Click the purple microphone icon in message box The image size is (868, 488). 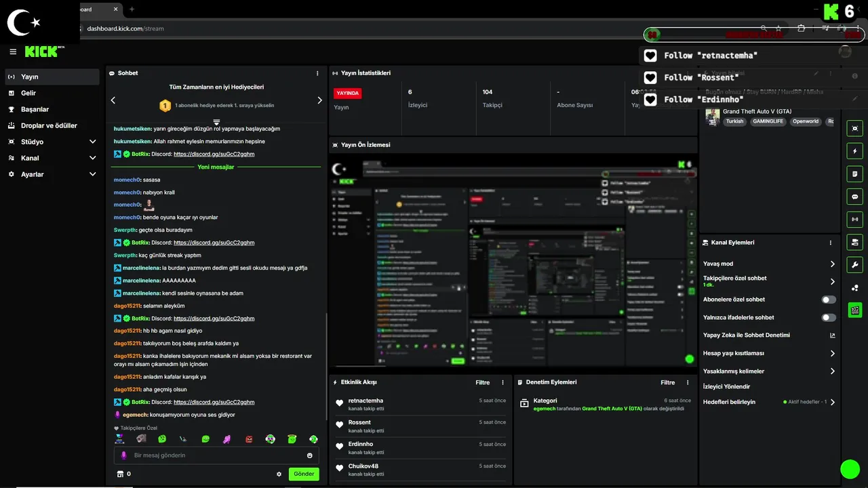123,455
